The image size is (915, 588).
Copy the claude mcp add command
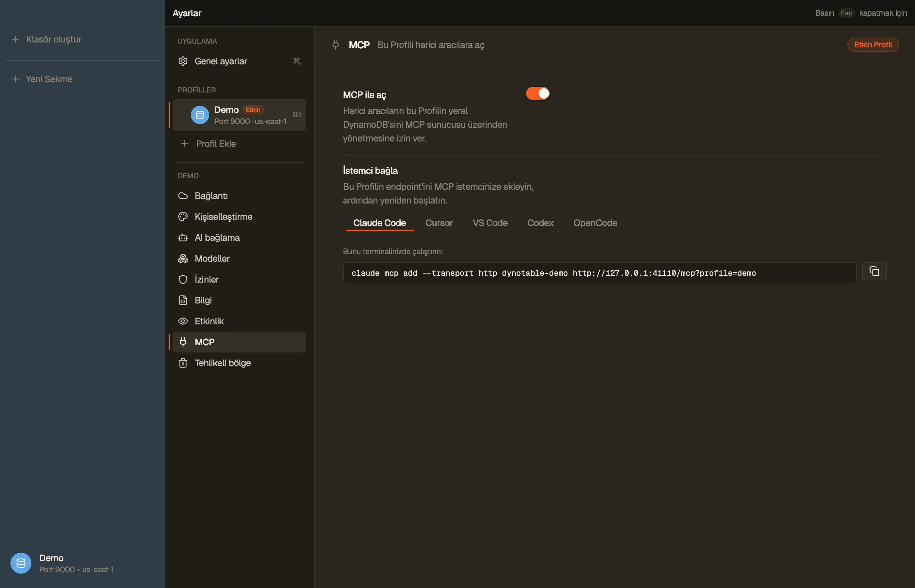874,271
